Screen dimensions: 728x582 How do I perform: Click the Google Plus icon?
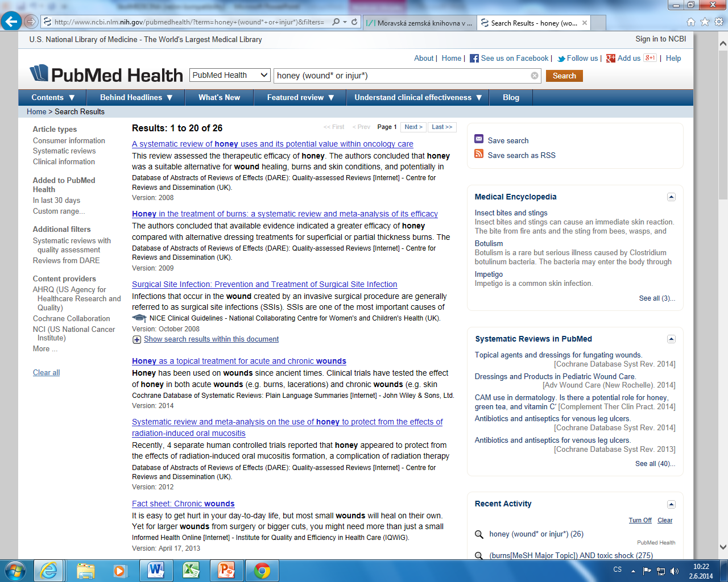(611, 59)
